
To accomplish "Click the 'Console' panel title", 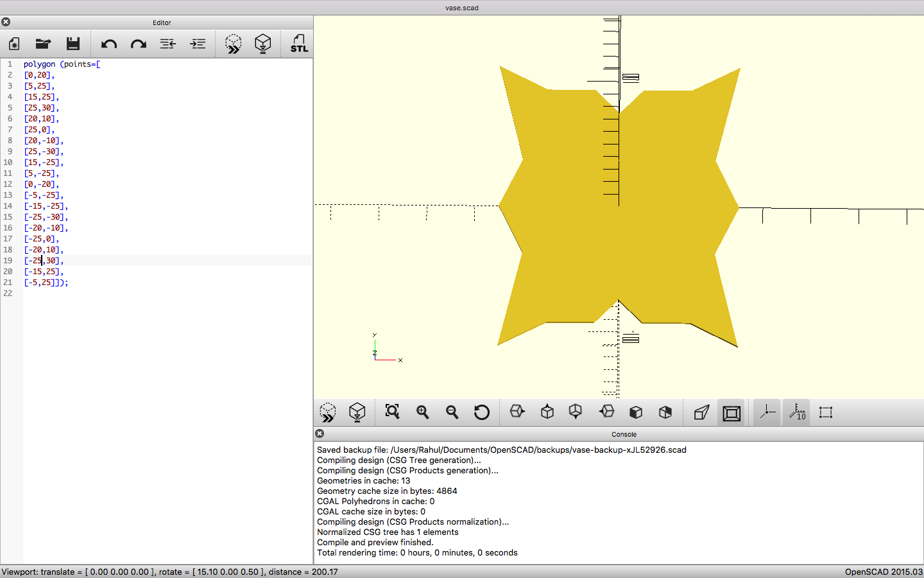I will tap(624, 434).
